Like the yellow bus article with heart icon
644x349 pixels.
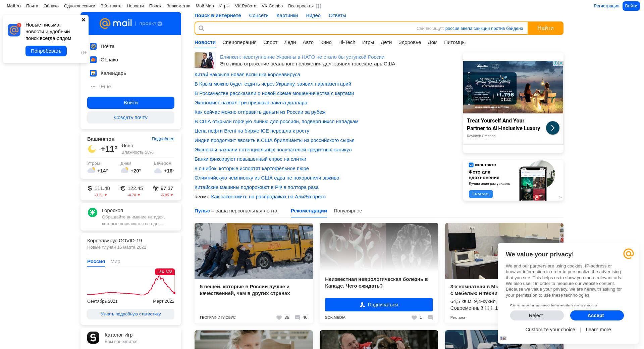[279, 317]
